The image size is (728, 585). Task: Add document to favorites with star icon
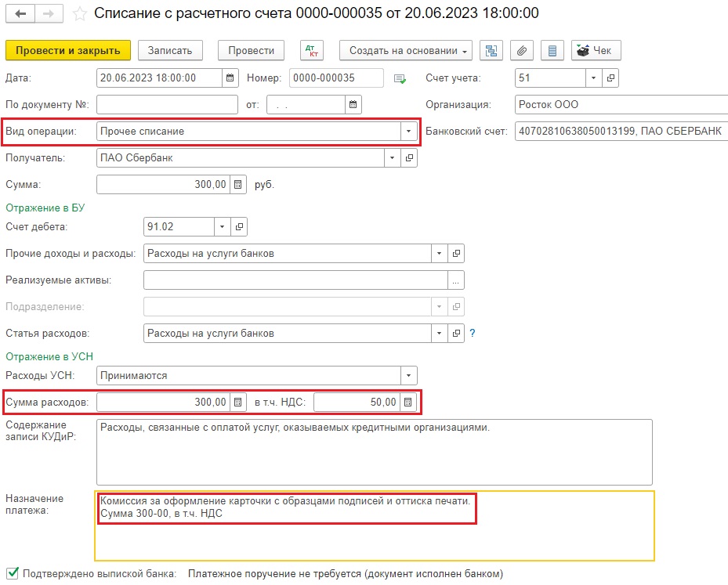[x=79, y=14]
